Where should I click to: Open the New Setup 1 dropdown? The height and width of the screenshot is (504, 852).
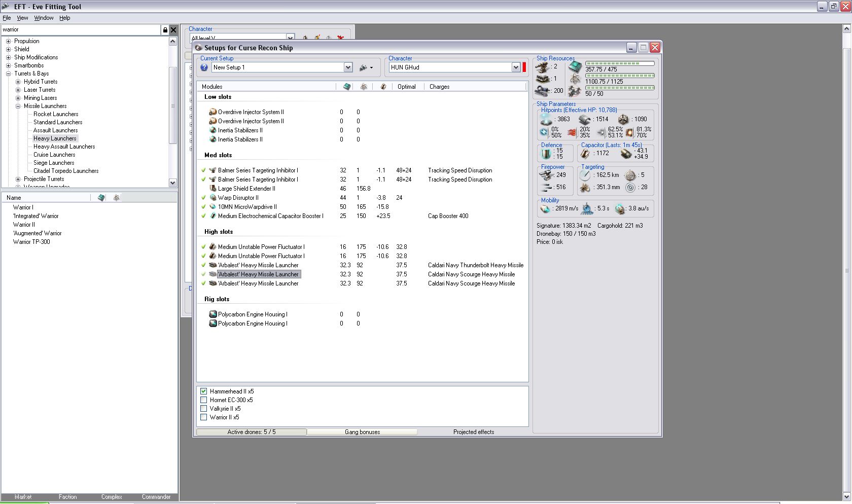point(348,67)
